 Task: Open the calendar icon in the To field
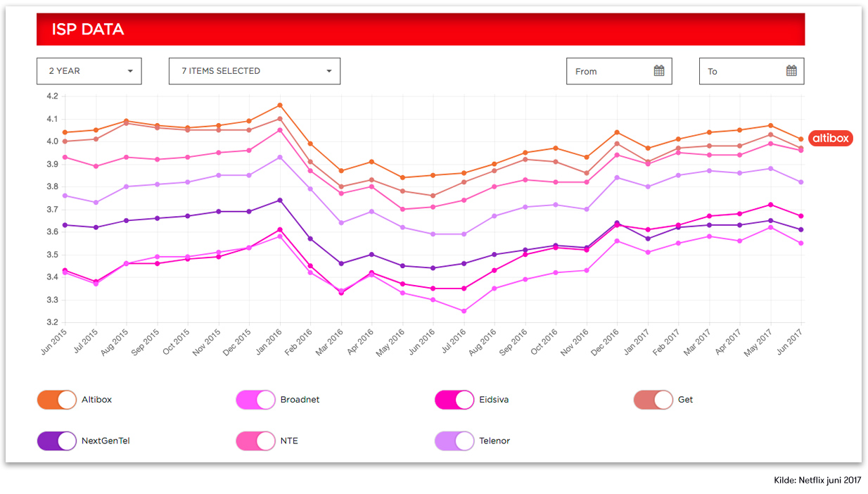click(x=791, y=70)
